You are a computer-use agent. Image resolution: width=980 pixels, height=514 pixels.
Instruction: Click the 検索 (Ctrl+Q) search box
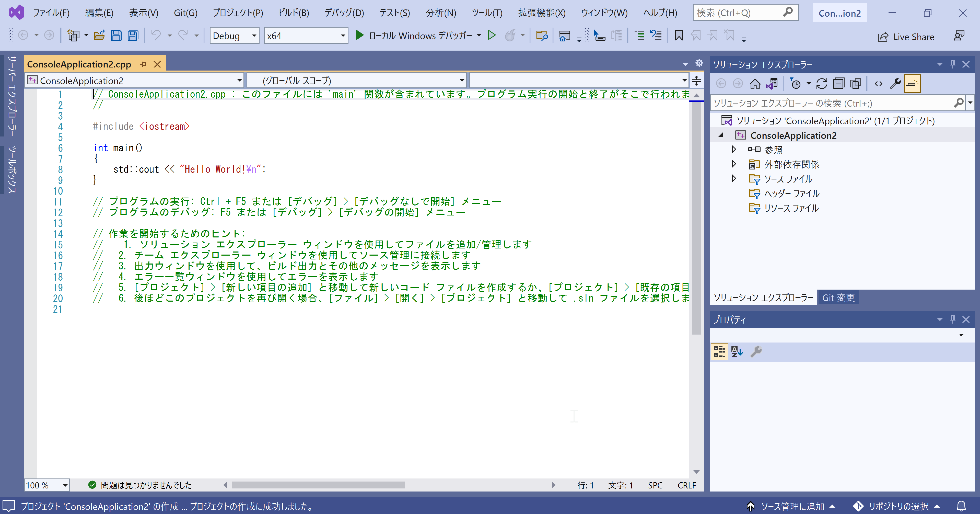pyautogui.click(x=746, y=13)
